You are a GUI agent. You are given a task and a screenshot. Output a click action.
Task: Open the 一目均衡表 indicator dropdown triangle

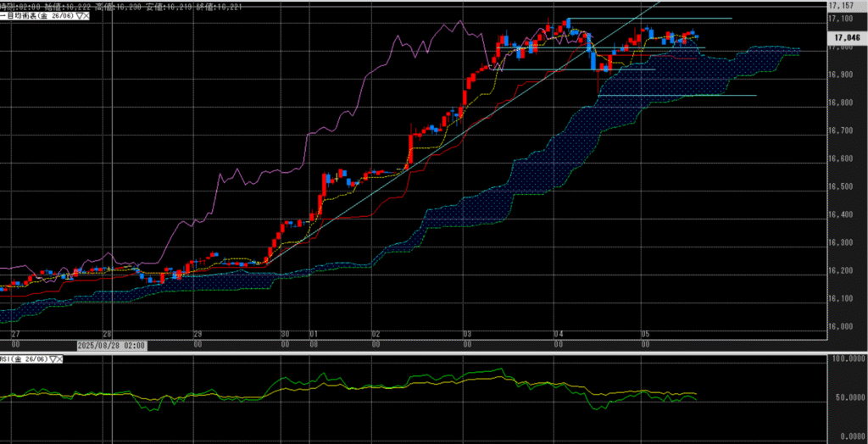coord(78,15)
